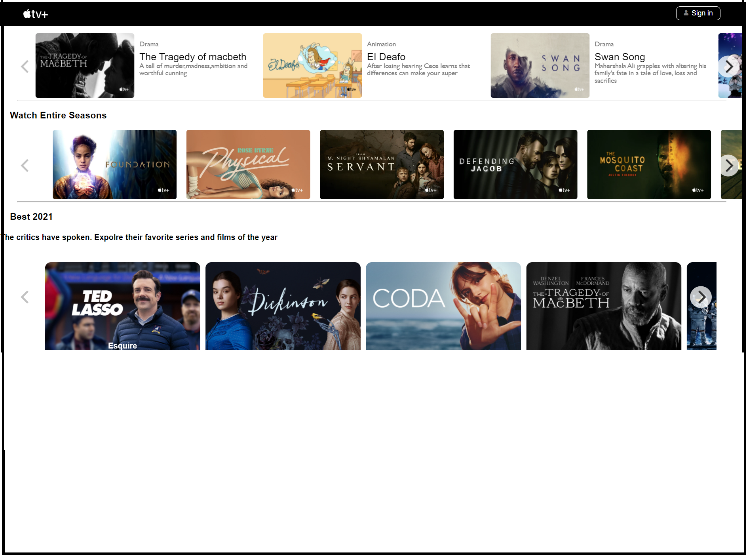The width and height of the screenshot is (747, 560).
Task: Open the Foundation series thumbnail
Action: (x=114, y=164)
